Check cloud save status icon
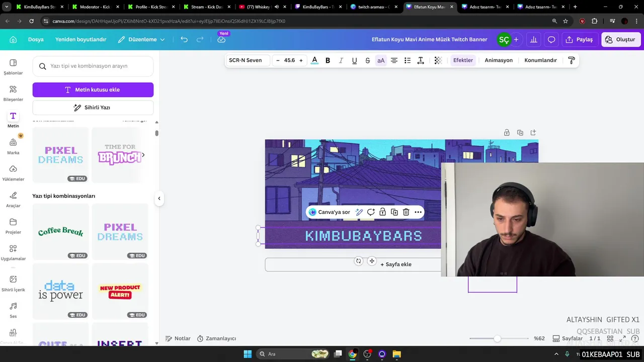This screenshot has width=644, height=362. coord(221,40)
